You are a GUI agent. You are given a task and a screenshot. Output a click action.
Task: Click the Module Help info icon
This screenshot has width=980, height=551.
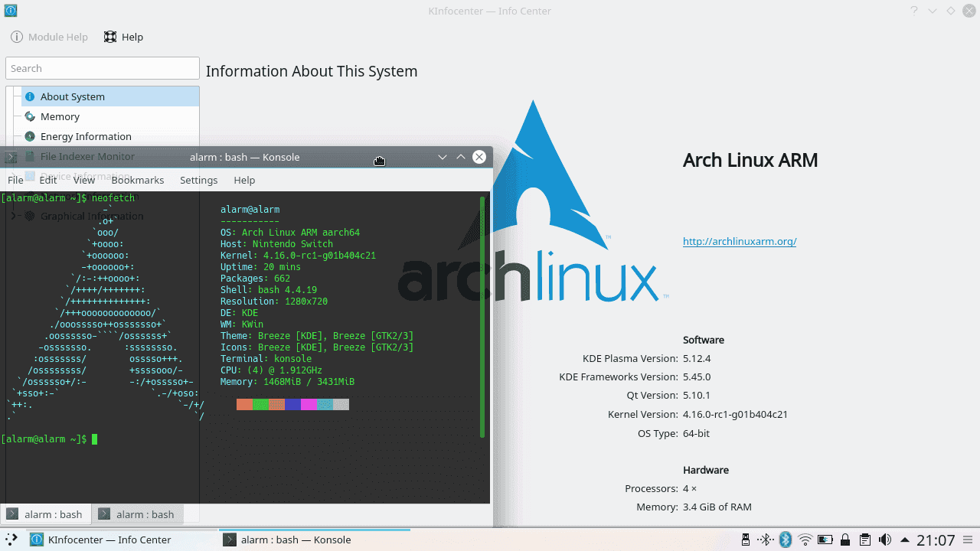(x=17, y=37)
